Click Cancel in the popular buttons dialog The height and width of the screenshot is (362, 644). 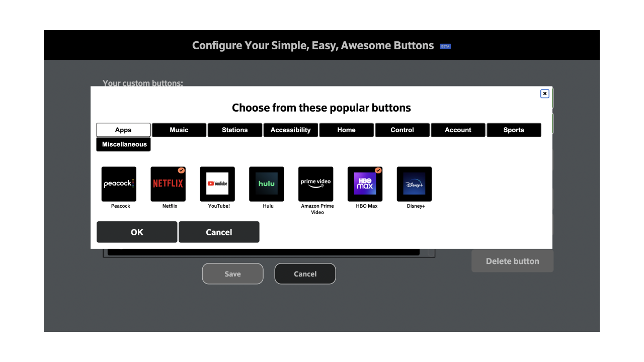[x=219, y=232]
